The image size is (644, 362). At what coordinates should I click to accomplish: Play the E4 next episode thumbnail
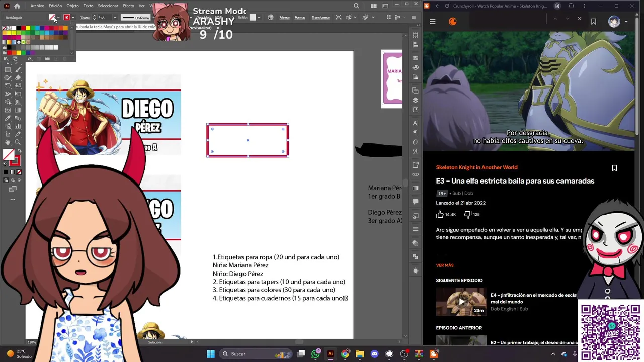[461, 302]
